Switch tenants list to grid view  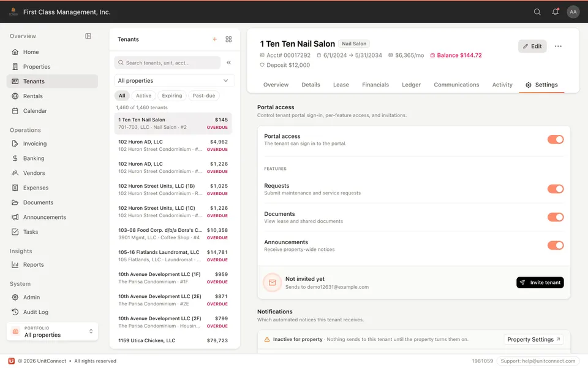coord(228,39)
